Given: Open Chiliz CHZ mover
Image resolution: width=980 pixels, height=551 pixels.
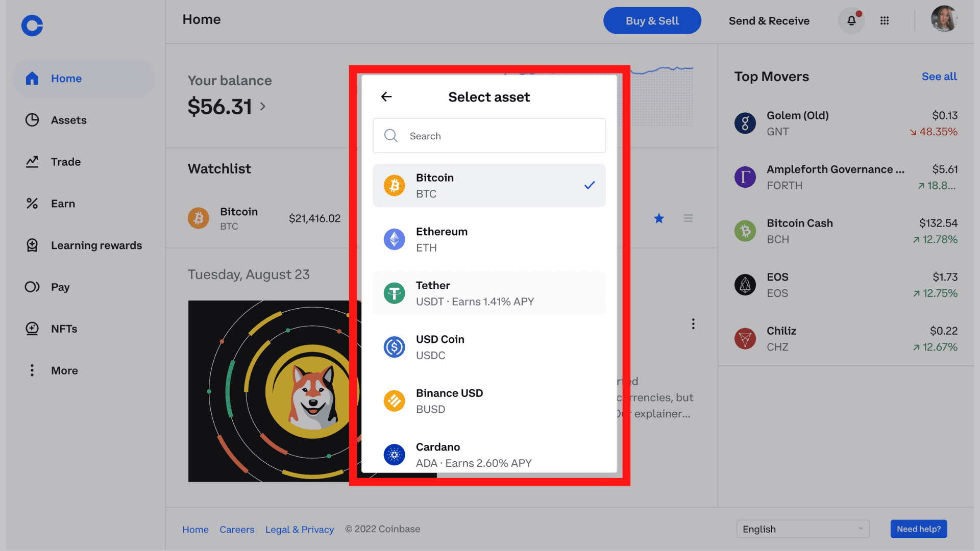Looking at the screenshot, I should tap(846, 339).
